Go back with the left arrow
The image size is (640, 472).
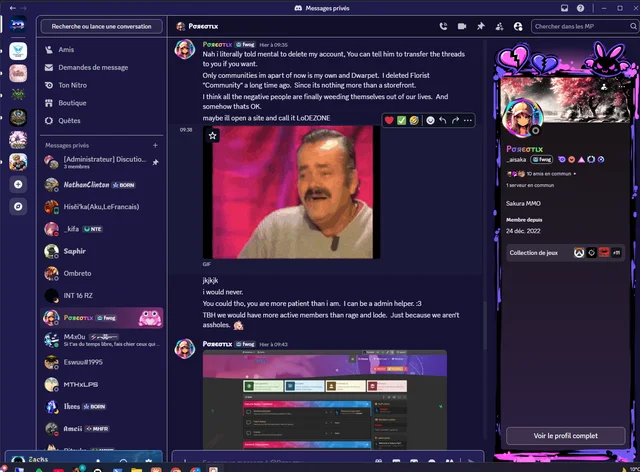(x=13, y=8)
